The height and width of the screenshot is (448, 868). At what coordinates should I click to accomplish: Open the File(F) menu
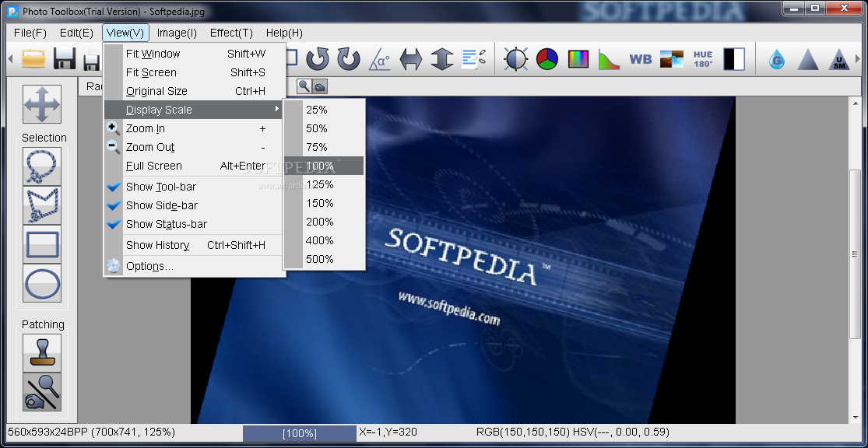(30, 33)
